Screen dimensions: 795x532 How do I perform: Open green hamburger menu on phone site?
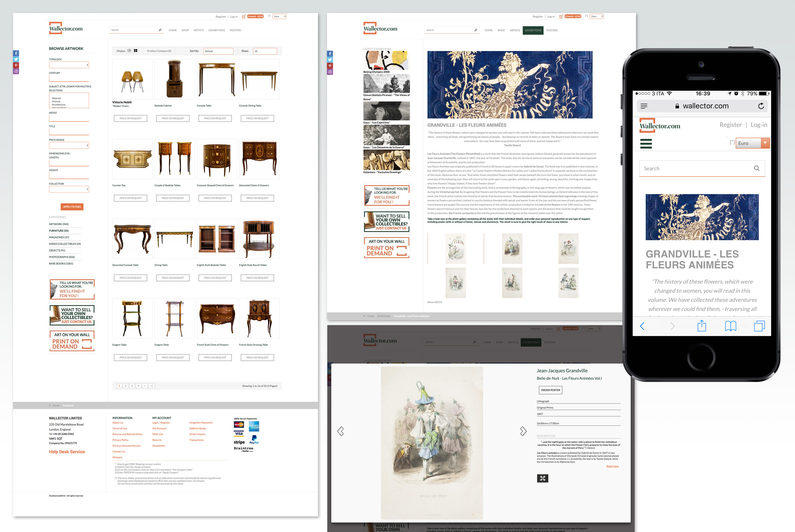tap(646, 144)
